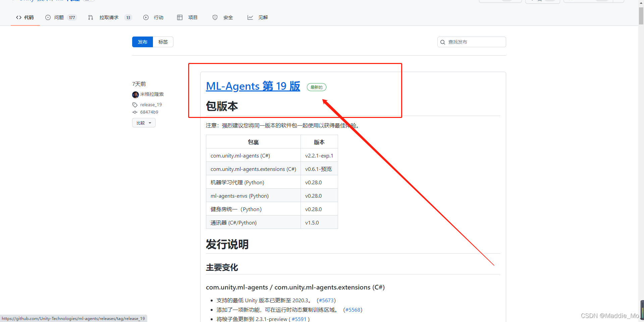Open the ML-Agents 第 19 版 release link
Screen dimensions: 644x322
(x=253, y=86)
